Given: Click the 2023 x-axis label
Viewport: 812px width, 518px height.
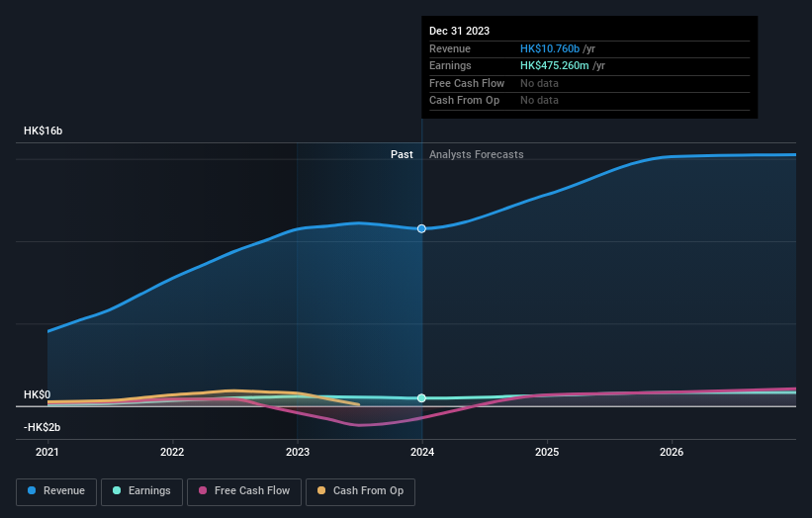Looking at the screenshot, I should [298, 453].
